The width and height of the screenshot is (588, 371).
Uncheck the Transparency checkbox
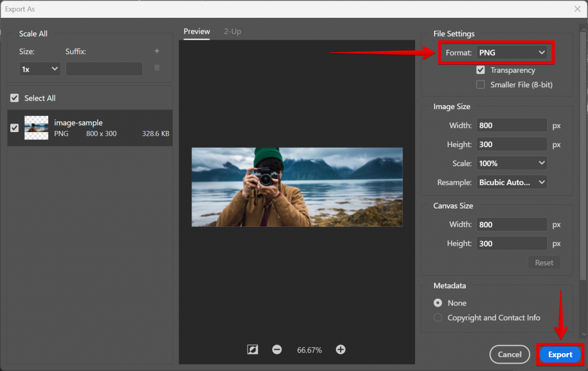(x=481, y=70)
